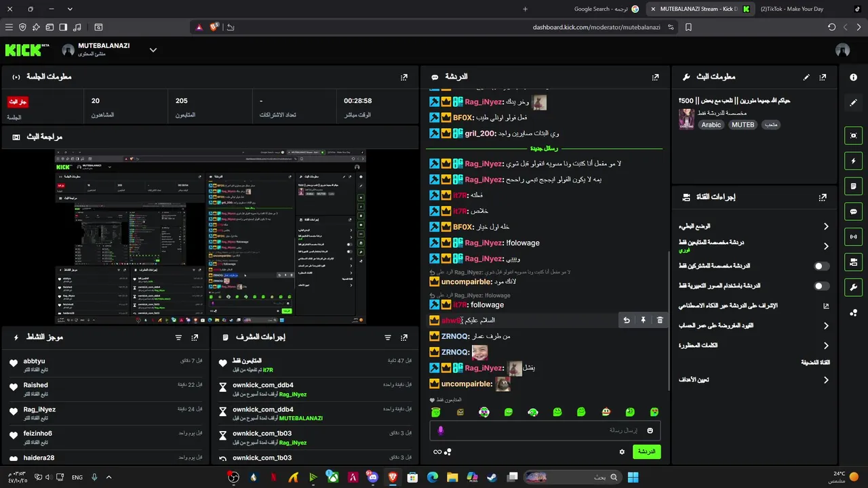Open Discord from the taskbar
The image size is (868, 488).
[x=372, y=478]
